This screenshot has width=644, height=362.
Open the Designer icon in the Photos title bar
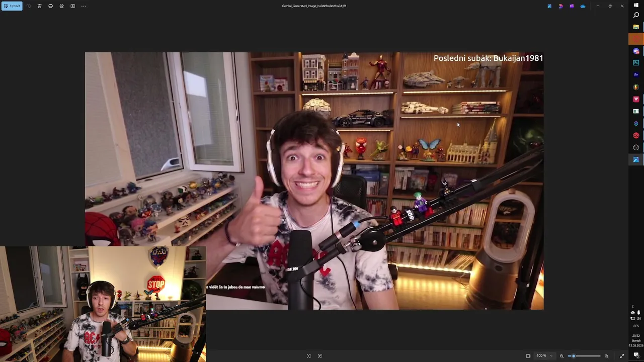[x=560, y=6]
